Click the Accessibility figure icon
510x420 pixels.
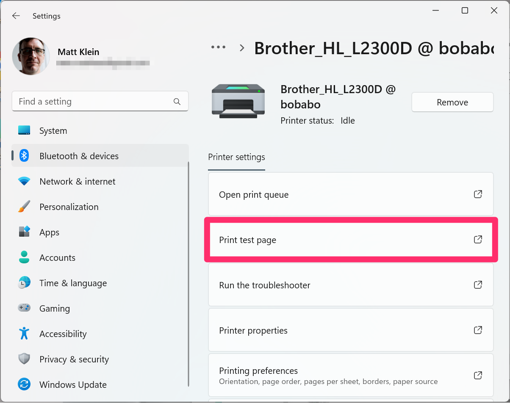24,334
